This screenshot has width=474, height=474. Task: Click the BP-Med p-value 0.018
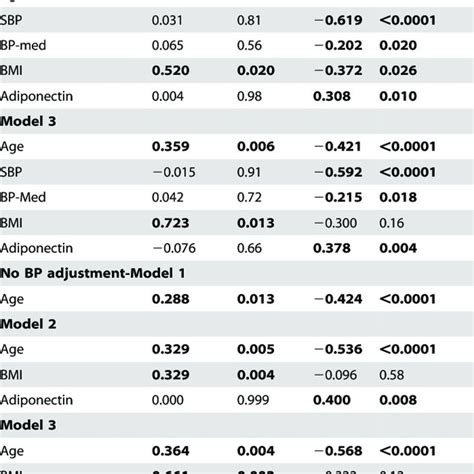(398, 197)
